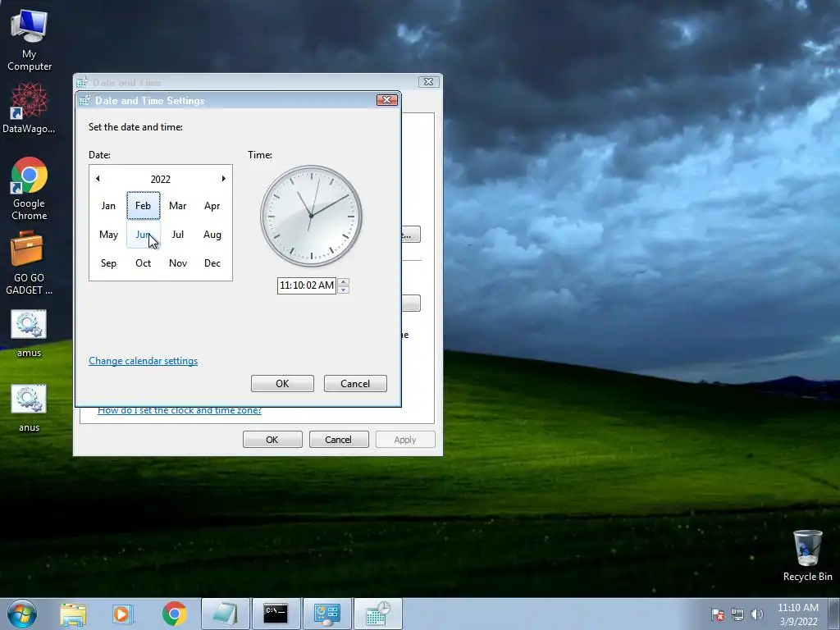Switch to the Notepad taskbar window
The width and height of the screenshot is (840, 630).
(225, 614)
